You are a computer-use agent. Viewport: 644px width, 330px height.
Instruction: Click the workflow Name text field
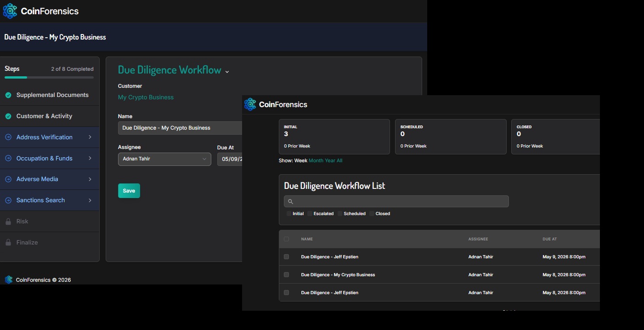[180, 128]
